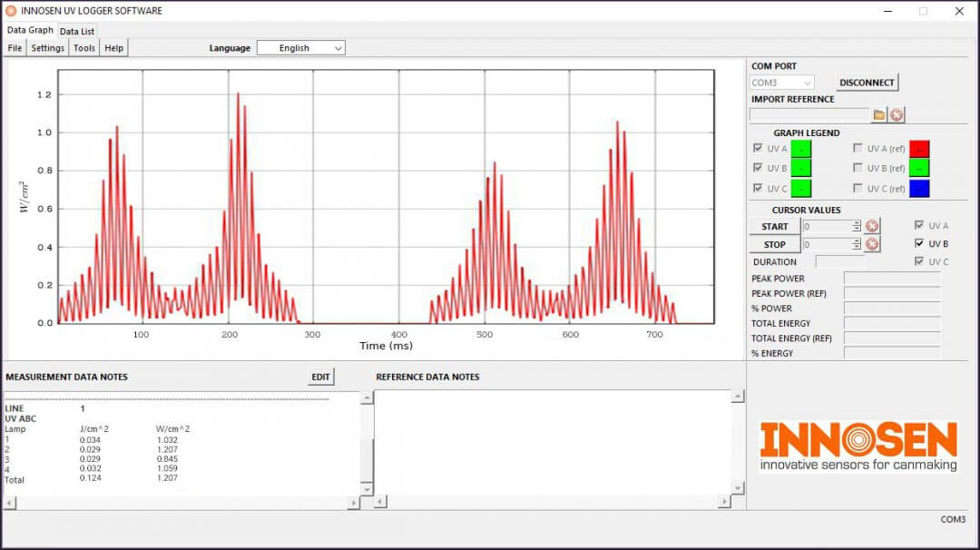980x550 pixels.
Task: Open the Language dropdown showing English
Action: tap(300, 48)
